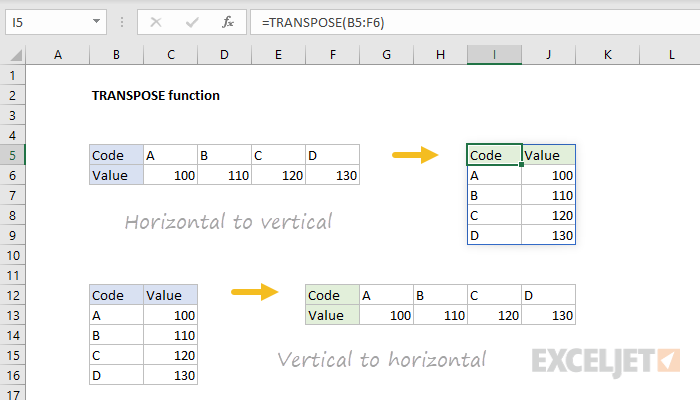The height and width of the screenshot is (400, 700).
Task: Click cell B5 containing 'Code'
Action: coord(116,155)
